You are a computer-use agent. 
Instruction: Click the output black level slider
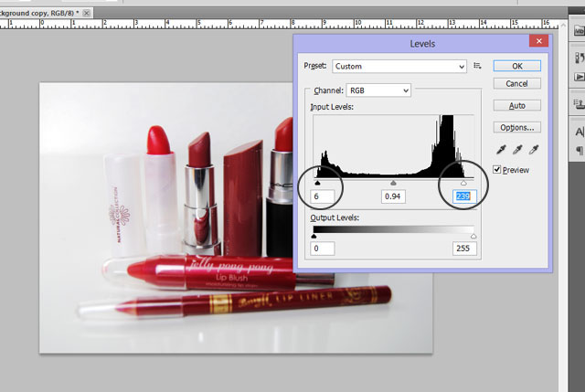coord(314,236)
